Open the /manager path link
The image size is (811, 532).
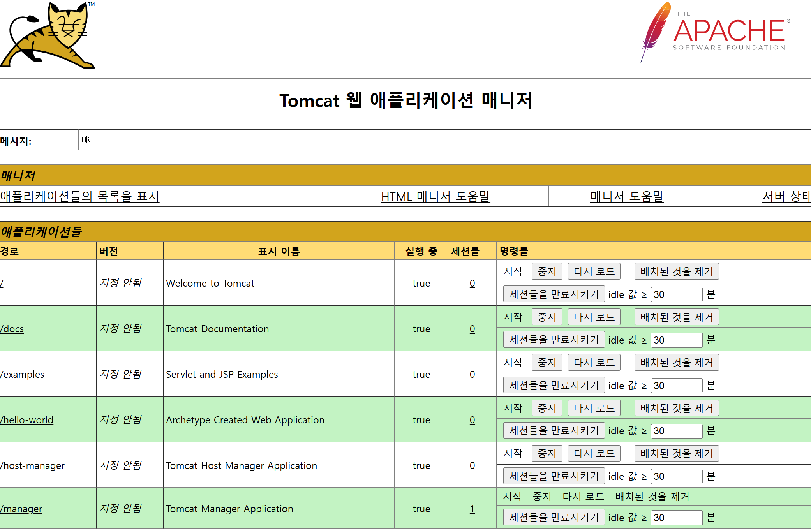click(x=21, y=509)
